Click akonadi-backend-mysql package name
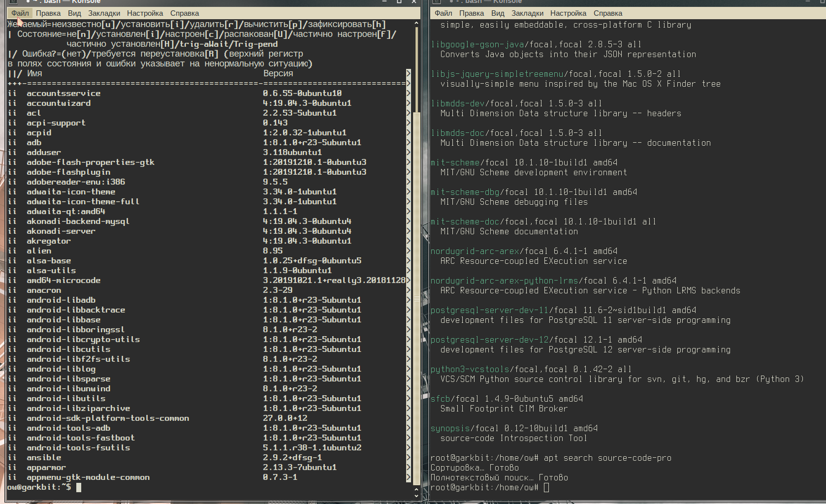The image size is (826, 504). [78, 221]
